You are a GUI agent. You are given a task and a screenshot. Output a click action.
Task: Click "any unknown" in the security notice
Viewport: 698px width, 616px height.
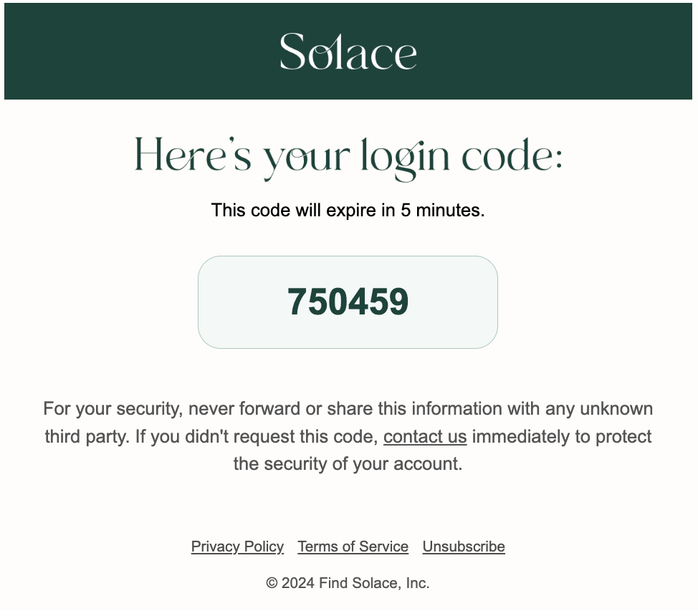[598, 409]
